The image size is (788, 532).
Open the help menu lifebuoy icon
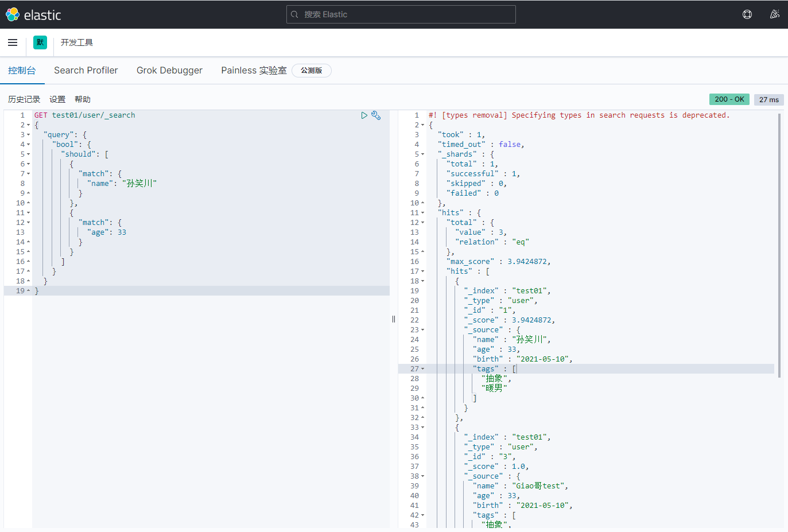coord(747,14)
